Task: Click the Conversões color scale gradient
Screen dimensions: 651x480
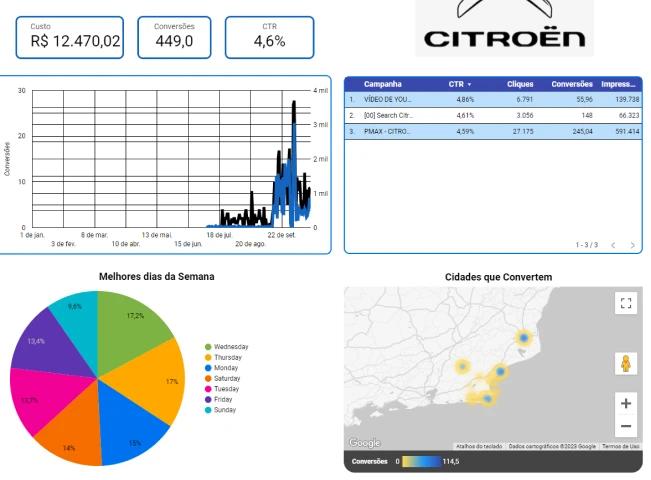Action: pos(421,461)
